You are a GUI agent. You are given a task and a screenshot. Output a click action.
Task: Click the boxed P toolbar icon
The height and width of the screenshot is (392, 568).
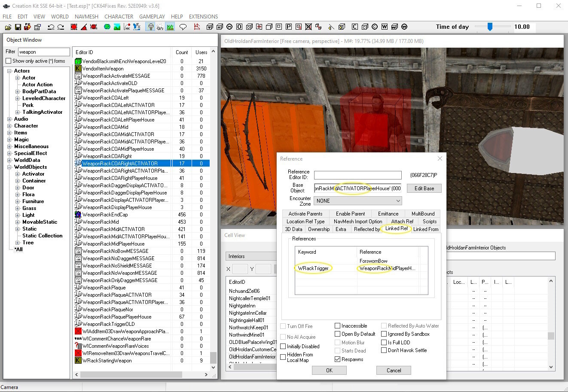pos(288,27)
